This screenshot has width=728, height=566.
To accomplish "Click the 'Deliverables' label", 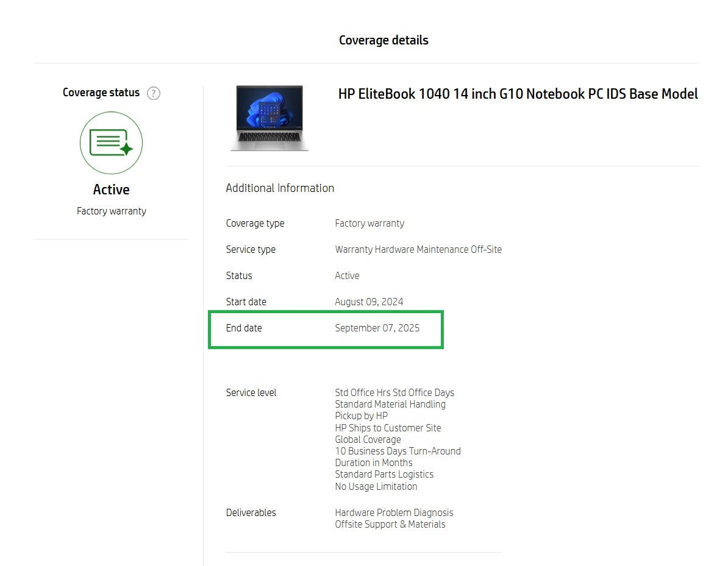I will (251, 512).
